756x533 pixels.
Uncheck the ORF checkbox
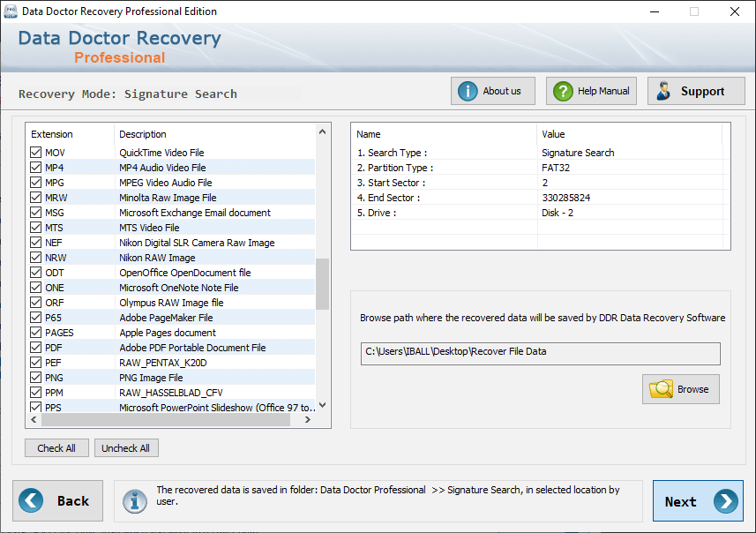[35, 303]
